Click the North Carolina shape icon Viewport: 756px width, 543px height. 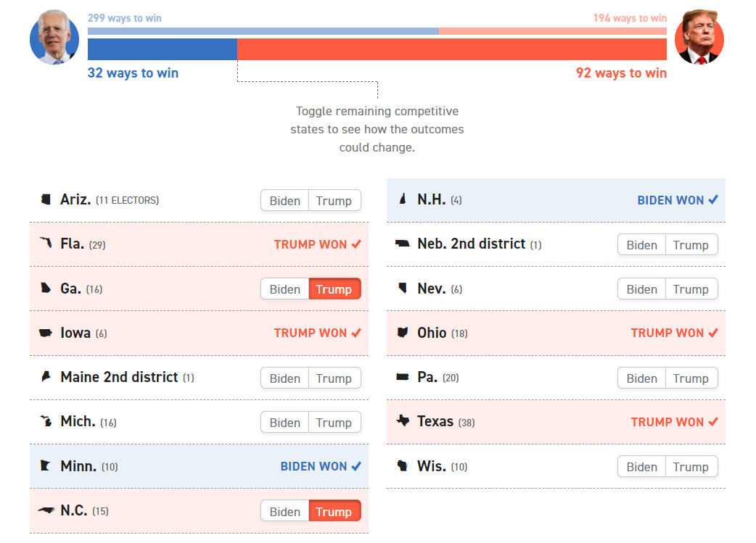[46, 510]
